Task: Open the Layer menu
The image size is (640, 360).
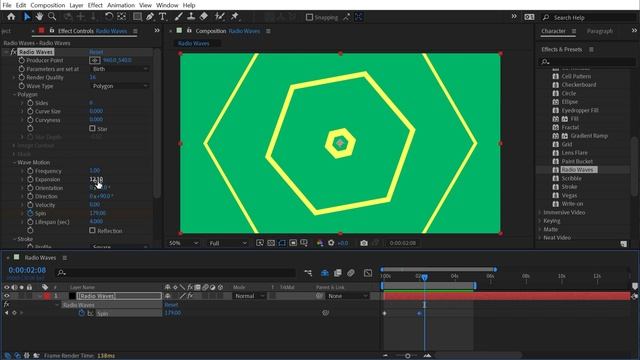Action: 76,5
